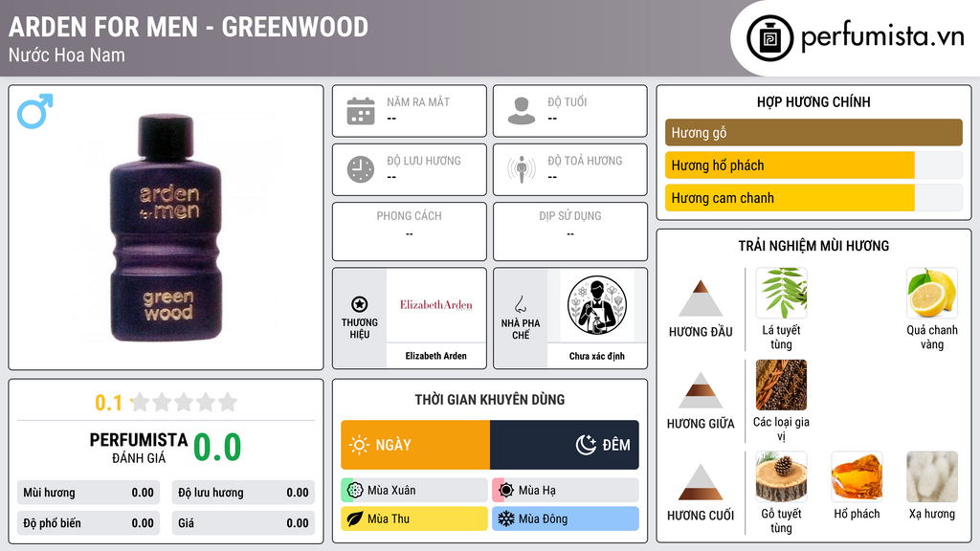Click the Elizabeth Arden brand logo
The height and width of the screenshot is (551, 980).
pos(436,305)
